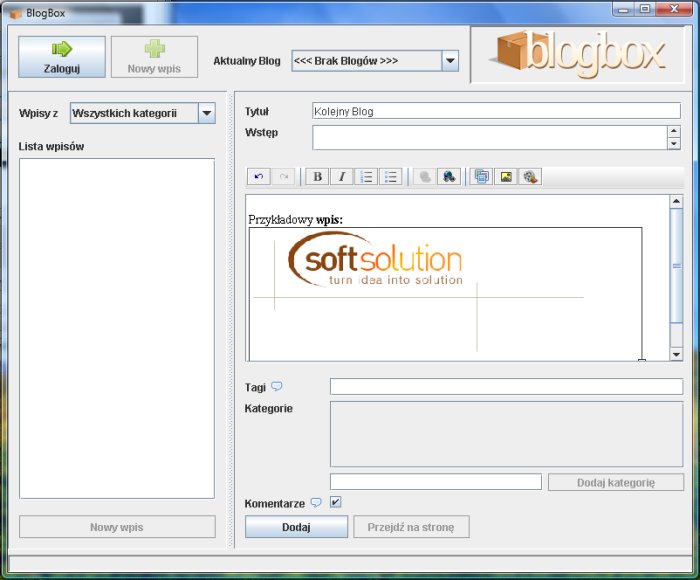Click the new category name field

point(436,482)
